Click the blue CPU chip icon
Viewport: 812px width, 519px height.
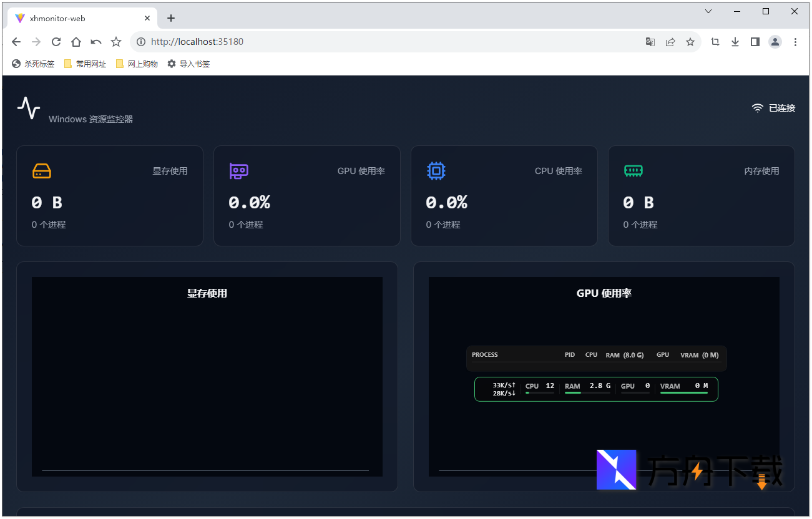436,171
